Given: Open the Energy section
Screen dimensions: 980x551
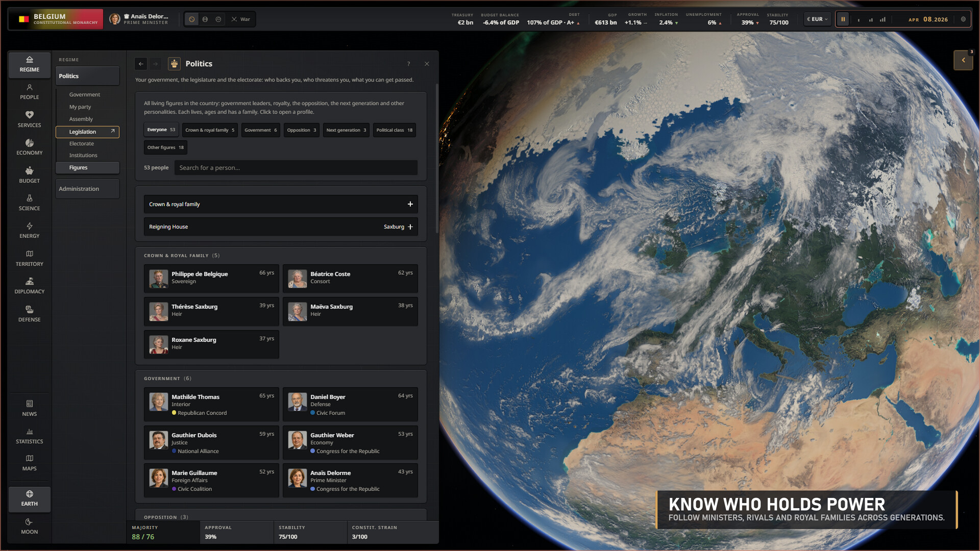Looking at the screenshot, I should [x=29, y=231].
